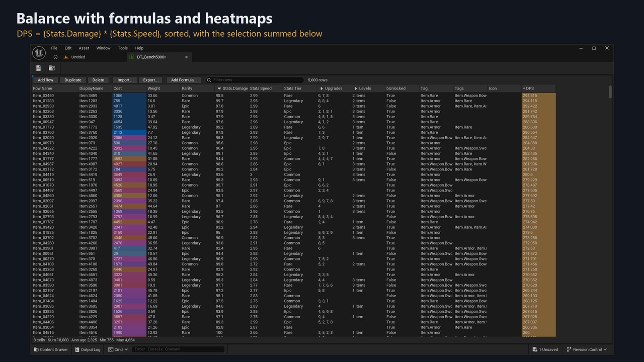Expand the Upgrades column arrow
The width and height of the screenshot is (644, 362).
[x=321, y=88]
